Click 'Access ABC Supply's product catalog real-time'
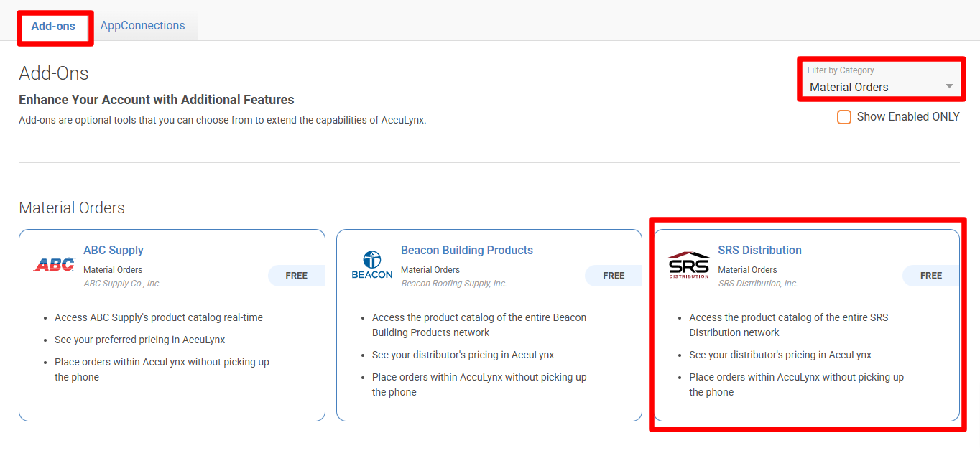980x466 pixels. click(159, 317)
